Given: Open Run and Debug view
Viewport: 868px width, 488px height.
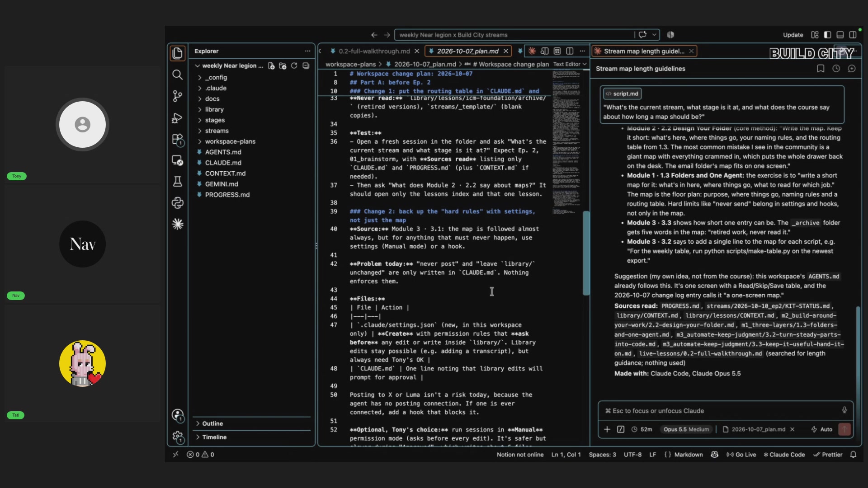Looking at the screenshot, I should coord(177,118).
